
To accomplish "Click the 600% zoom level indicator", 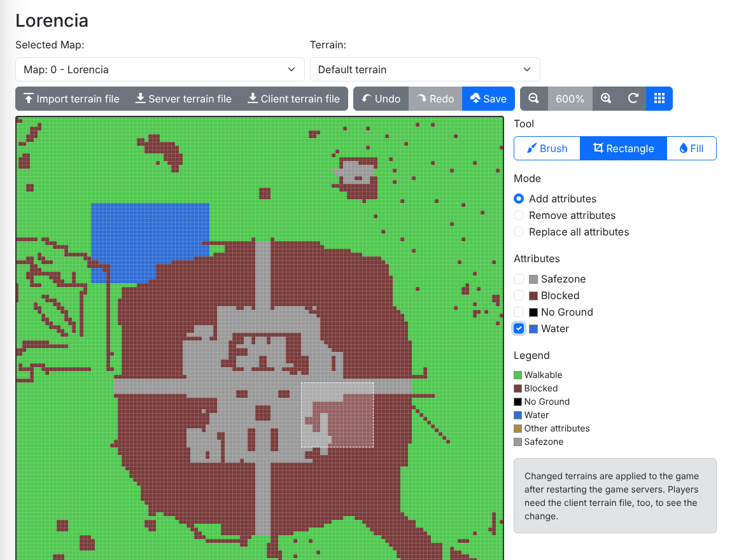I will 570,99.
